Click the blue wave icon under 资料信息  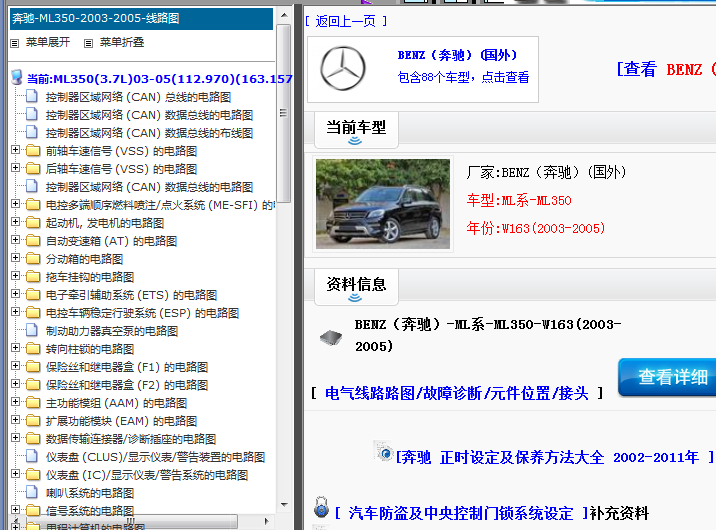click(355, 298)
